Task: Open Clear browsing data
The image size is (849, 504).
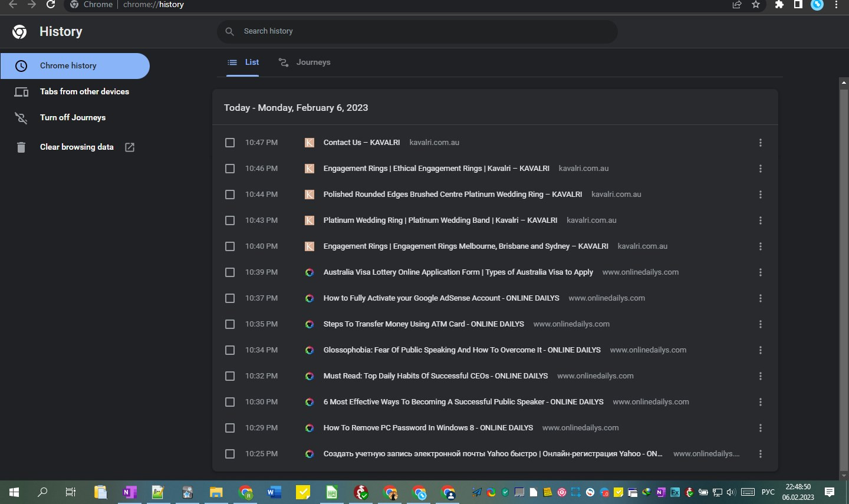Action: [75, 147]
